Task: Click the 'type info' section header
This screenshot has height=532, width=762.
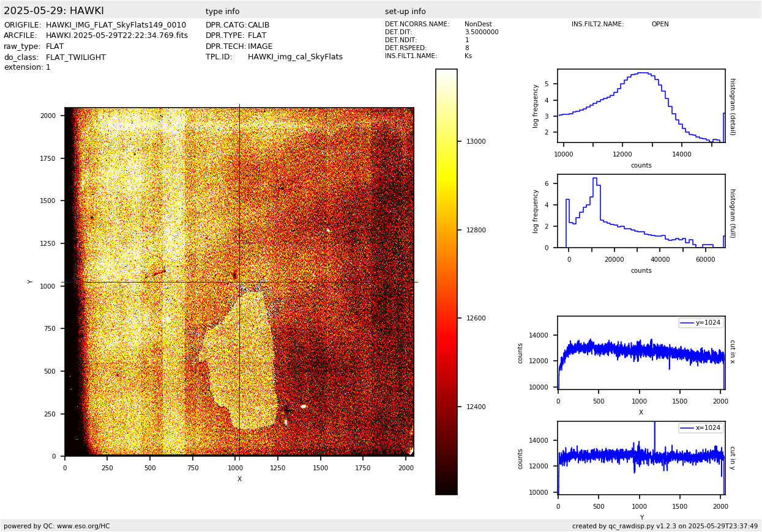Action: point(222,12)
